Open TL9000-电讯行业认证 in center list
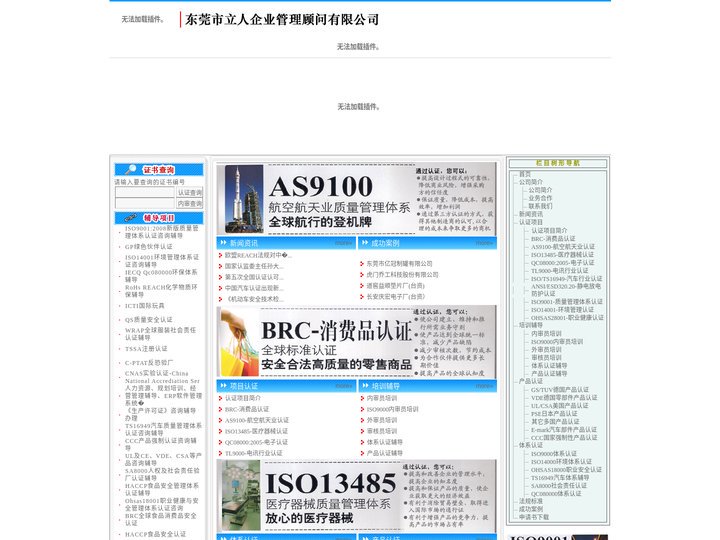 pyautogui.click(x=253, y=453)
